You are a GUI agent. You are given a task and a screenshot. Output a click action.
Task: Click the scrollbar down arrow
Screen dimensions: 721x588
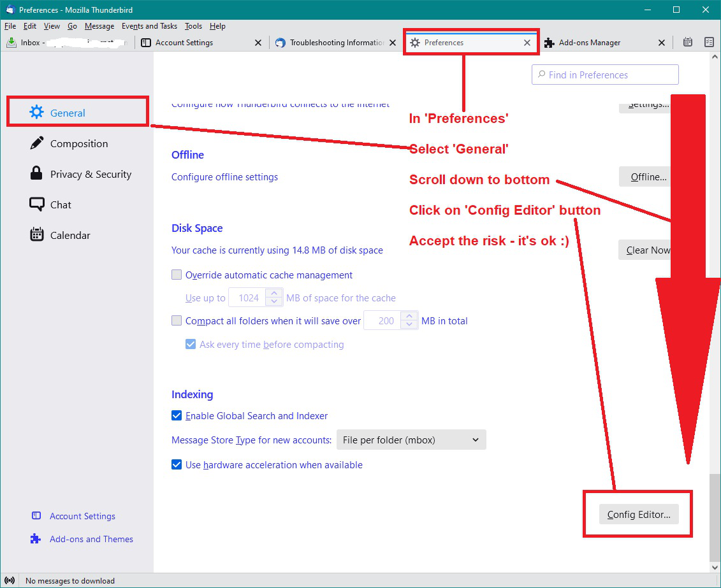point(715,568)
